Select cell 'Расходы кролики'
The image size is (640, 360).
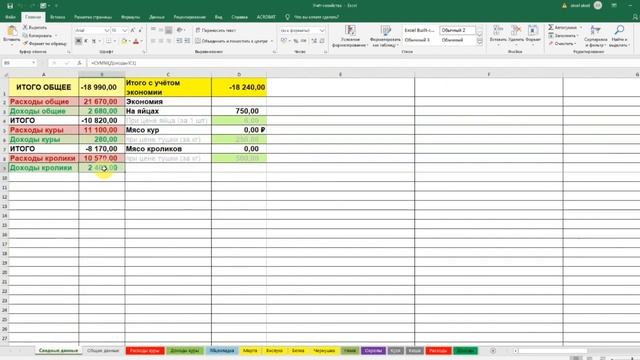44,158
